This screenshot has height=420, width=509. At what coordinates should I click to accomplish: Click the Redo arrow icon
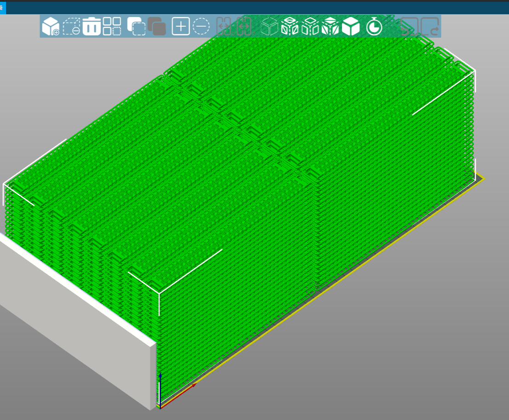pyautogui.click(x=430, y=26)
